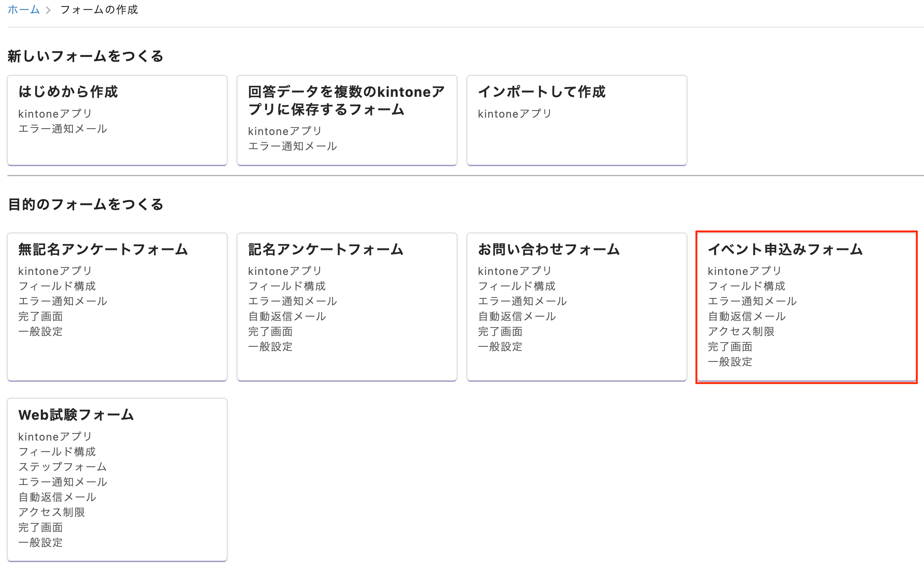Click ステップフォーム in Web試験フォーム card

tap(63, 467)
